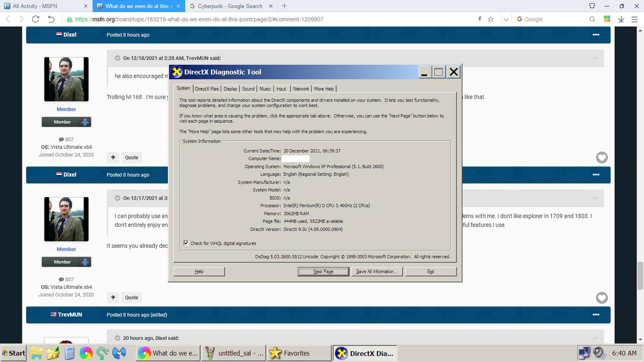Click the volume speaker tray icon
The height and width of the screenshot is (362, 644).
pos(599,353)
